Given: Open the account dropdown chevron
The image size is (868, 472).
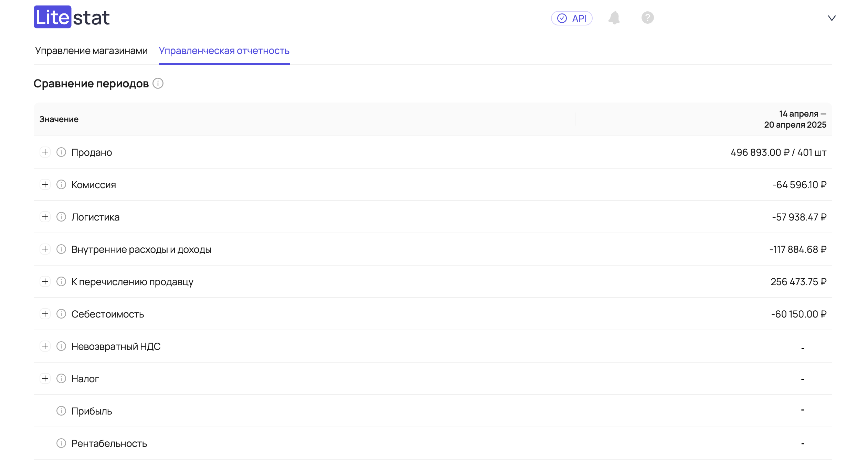Looking at the screenshot, I should click(832, 18).
